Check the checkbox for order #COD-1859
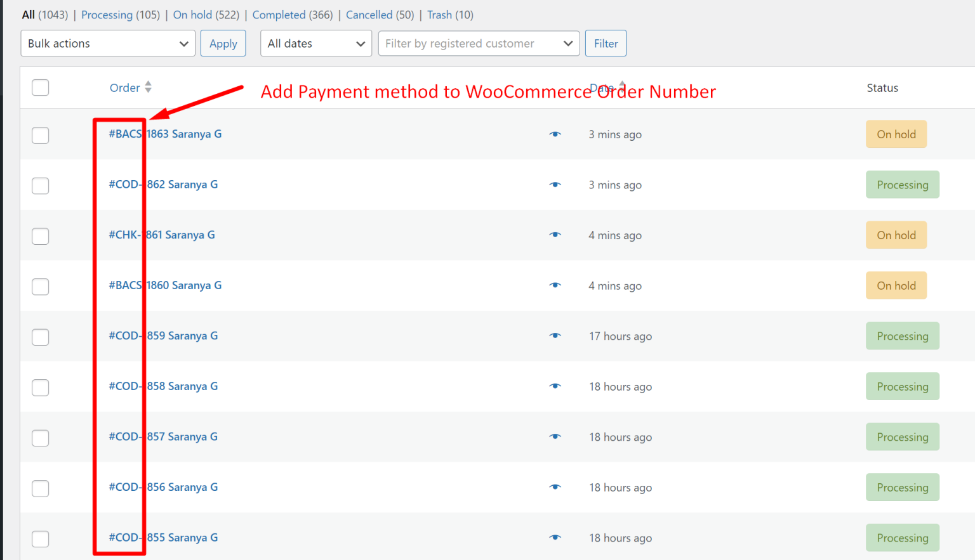975x560 pixels. (40, 337)
